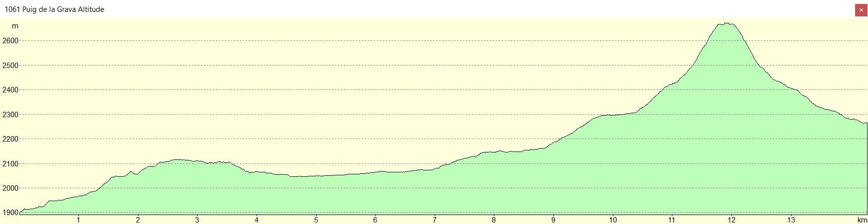Click the 'm' unit label on altitude axis
This screenshot has width=868, height=224.
(15, 26)
